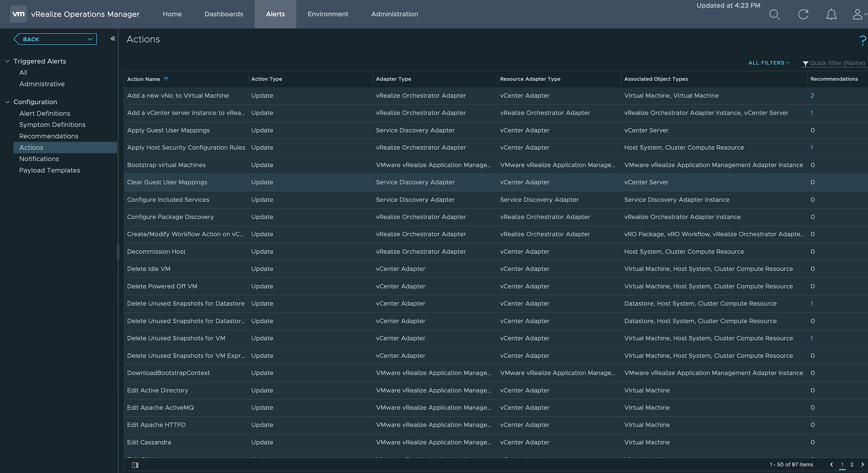Select the Edit Apache HTTPD row
Image resolution: width=868 pixels, height=473 pixels.
[x=496, y=425]
